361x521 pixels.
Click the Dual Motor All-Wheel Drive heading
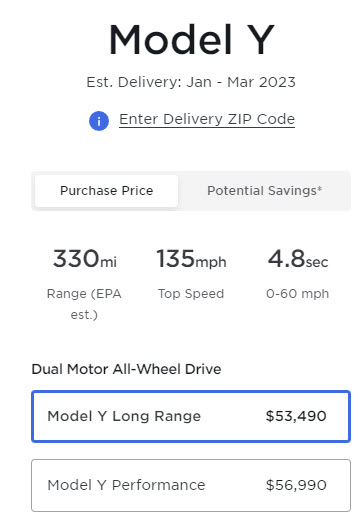click(x=126, y=369)
